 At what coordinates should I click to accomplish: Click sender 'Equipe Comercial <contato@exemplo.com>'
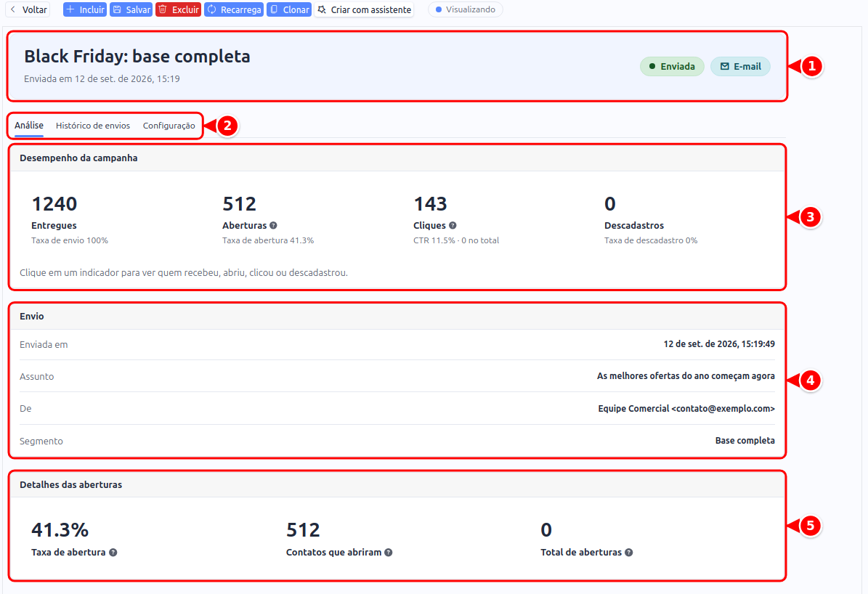(686, 409)
